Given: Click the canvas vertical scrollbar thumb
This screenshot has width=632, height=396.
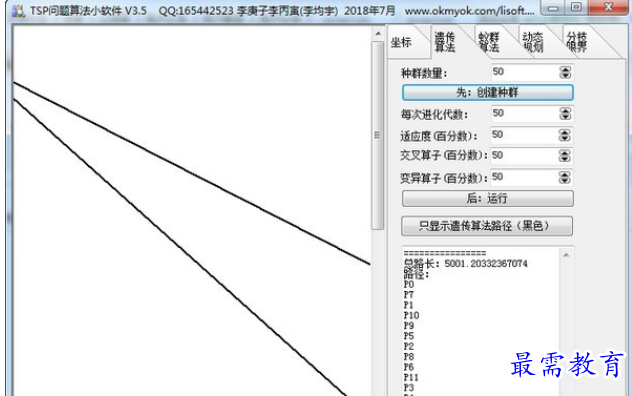Looking at the screenshot, I should tap(378, 135).
